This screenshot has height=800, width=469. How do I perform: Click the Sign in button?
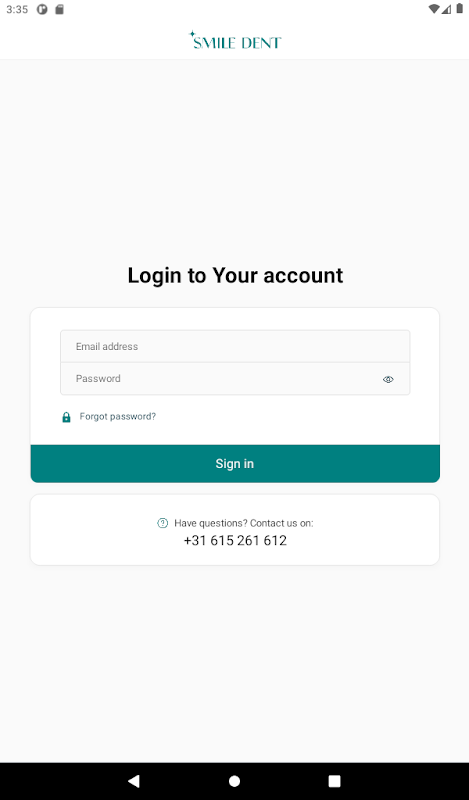(x=235, y=463)
